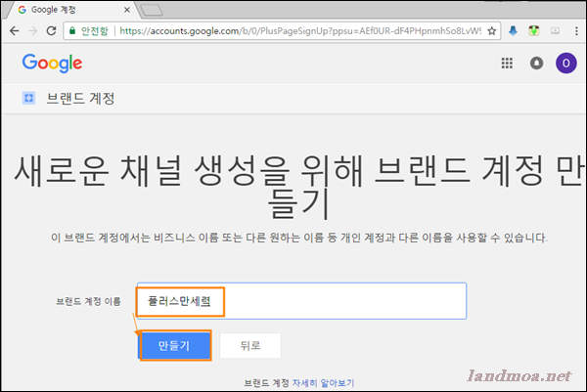Click the 브랜드 계정 header title text
This screenshot has height=392, width=587.
tap(80, 99)
